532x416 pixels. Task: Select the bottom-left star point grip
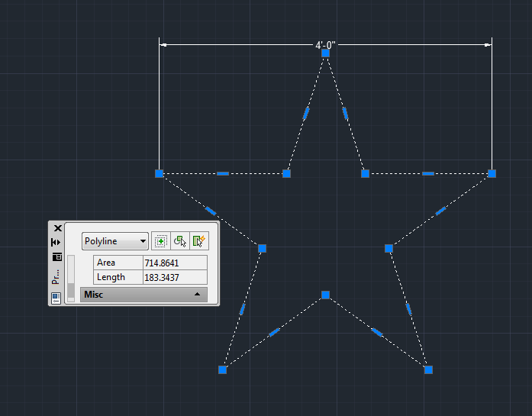coord(223,369)
